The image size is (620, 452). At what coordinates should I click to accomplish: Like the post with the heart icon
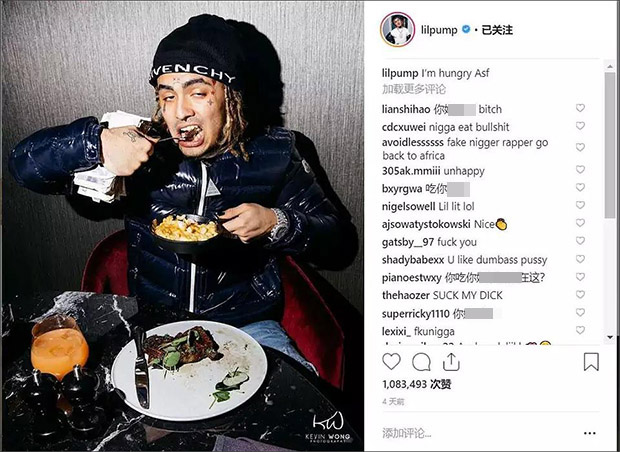[x=391, y=361]
